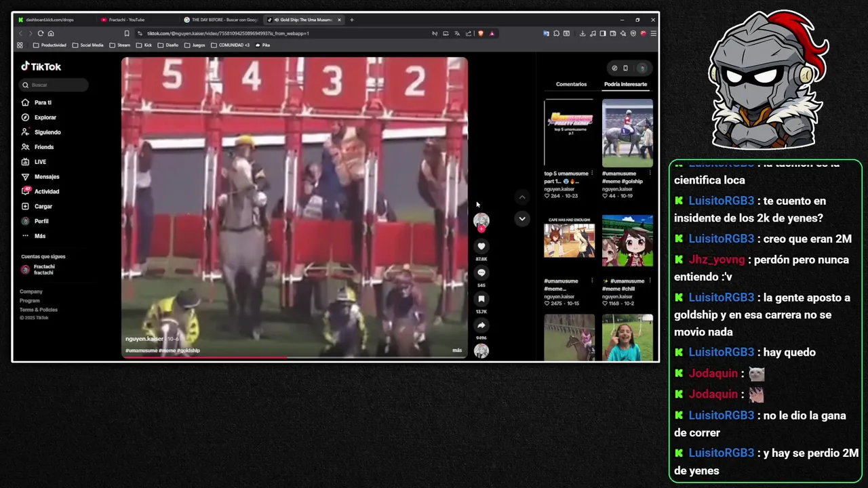This screenshot has width=868, height=488.
Task: Open the Juegos bookmarks folder
Action: (195, 45)
